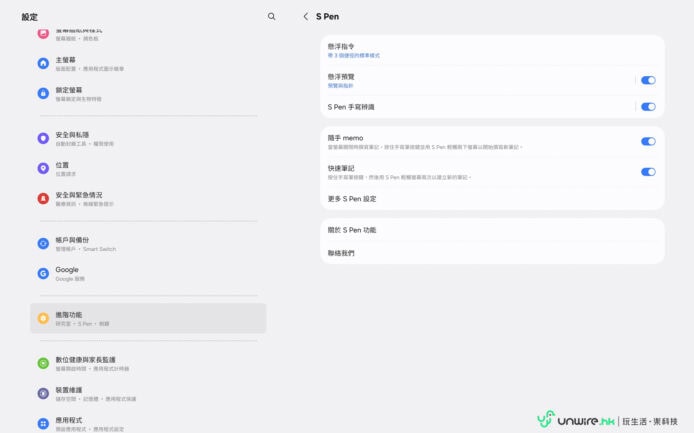Open S Pen 手寫辨識 options by its label
Screen dimensions: 694x433
pyautogui.click(x=351, y=107)
